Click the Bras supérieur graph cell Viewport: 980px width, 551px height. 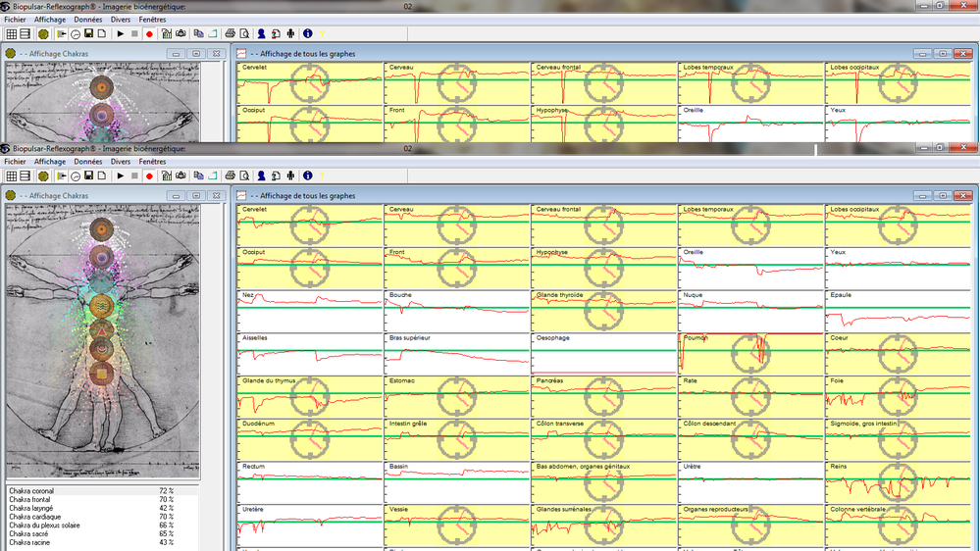[x=456, y=353]
